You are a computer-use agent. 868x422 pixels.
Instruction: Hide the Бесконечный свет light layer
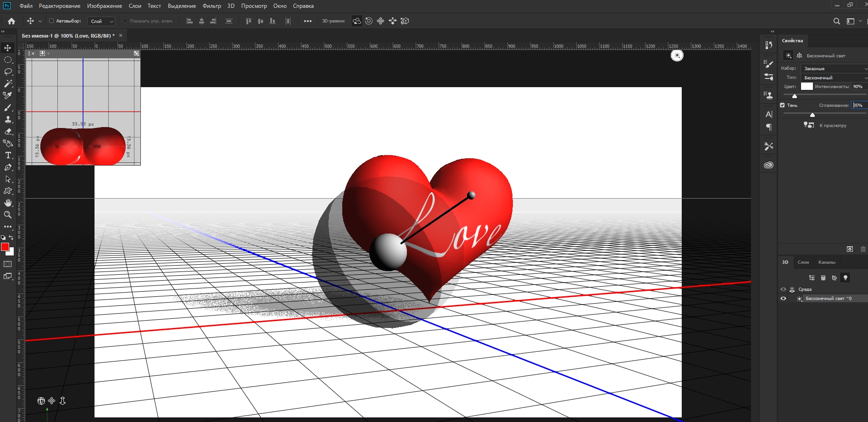(x=783, y=299)
